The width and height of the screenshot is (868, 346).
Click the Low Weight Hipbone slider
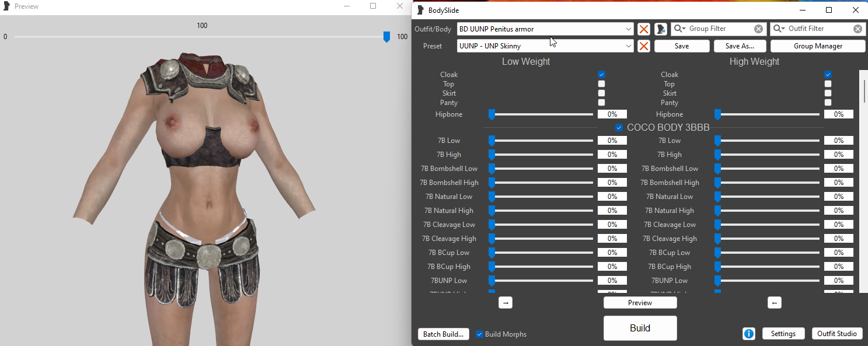541,114
